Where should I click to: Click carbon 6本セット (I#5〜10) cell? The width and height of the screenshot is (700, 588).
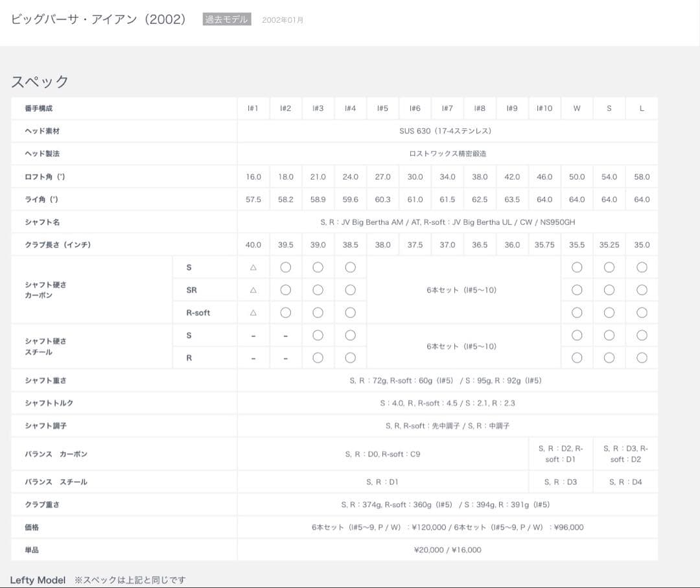[463, 290]
